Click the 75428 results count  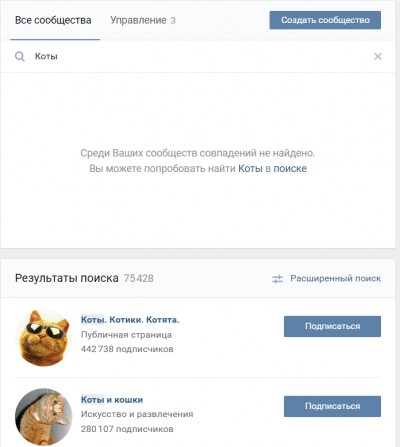[x=139, y=278]
